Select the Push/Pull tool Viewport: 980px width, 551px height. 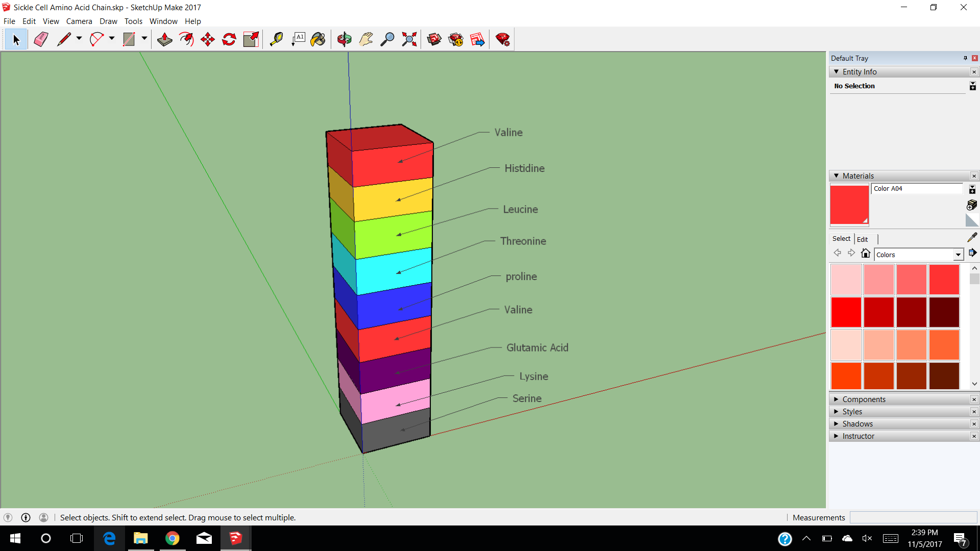pos(164,39)
